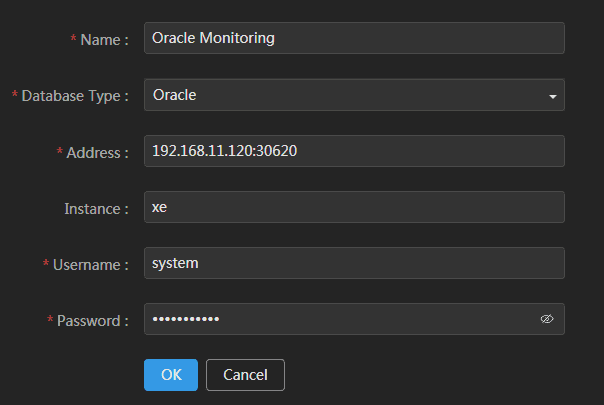The height and width of the screenshot is (405, 604).
Task: Click the Instance label
Action: pyautogui.click(x=96, y=209)
